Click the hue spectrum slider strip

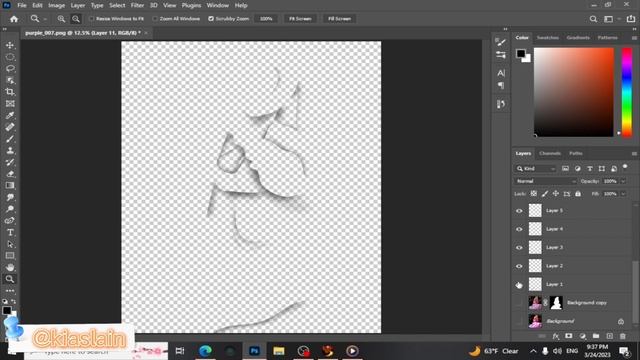pyautogui.click(x=627, y=92)
